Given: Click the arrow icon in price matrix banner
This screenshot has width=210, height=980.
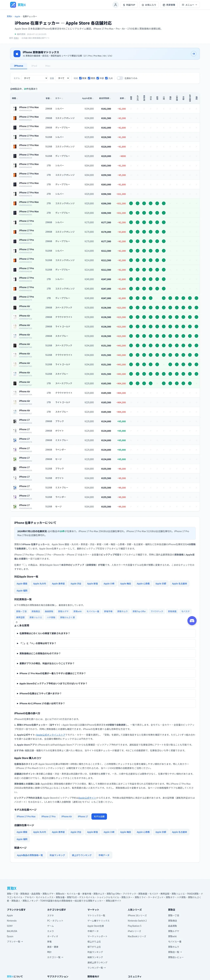Looking at the screenshot, I should tap(194, 54).
